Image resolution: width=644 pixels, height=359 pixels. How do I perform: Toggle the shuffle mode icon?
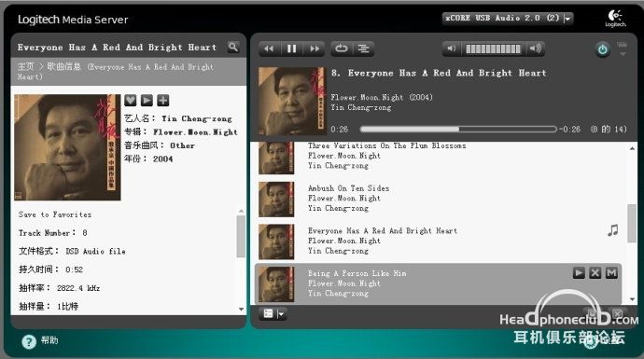(363, 48)
